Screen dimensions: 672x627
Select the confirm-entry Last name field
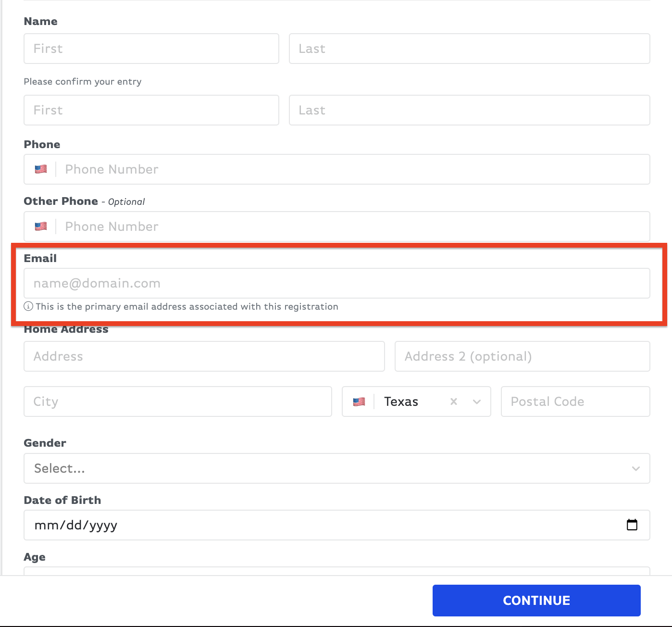tap(469, 110)
